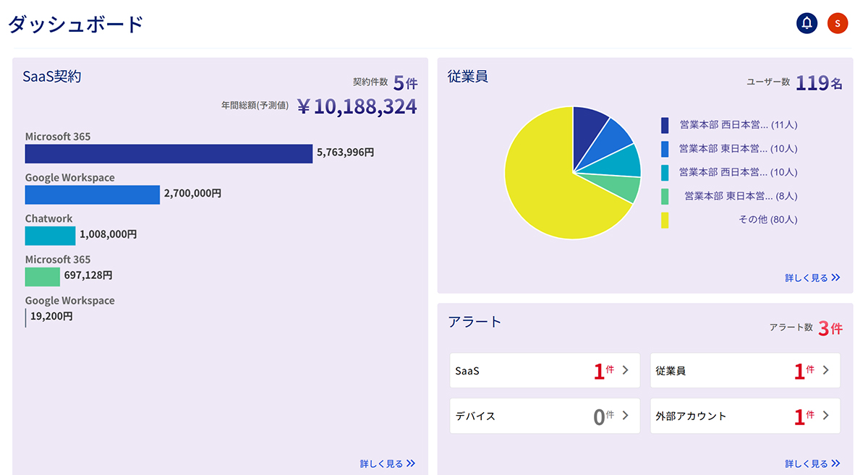
Task: Open 詳しく見る in SaaS契約 panel
Action: click(388, 463)
